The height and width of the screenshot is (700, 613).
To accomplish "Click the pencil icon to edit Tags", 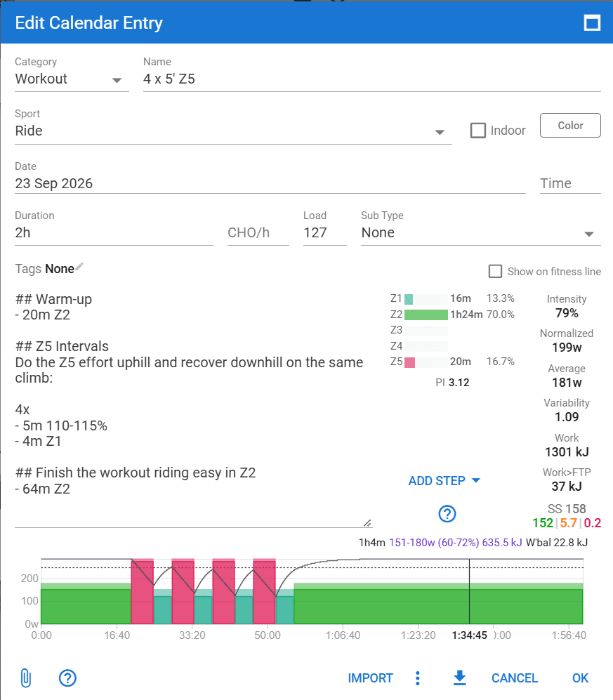I will 79,267.
